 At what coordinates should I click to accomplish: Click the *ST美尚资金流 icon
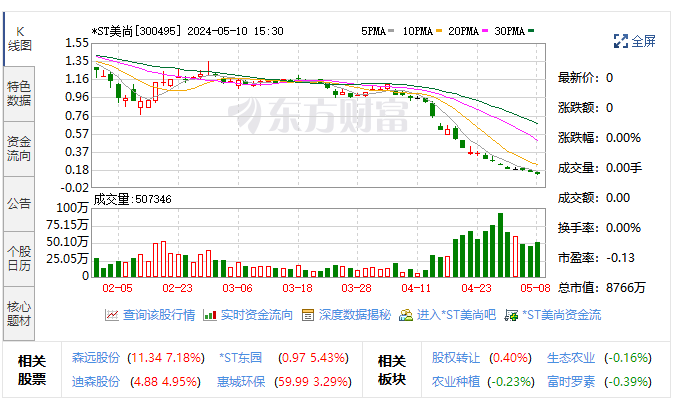click(x=511, y=315)
